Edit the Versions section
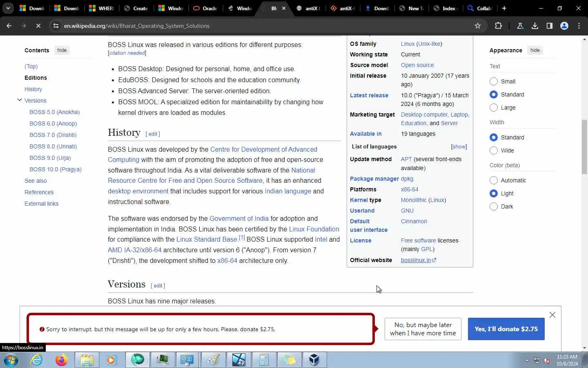Viewport: 588px width, 368px height. [158, 286]
